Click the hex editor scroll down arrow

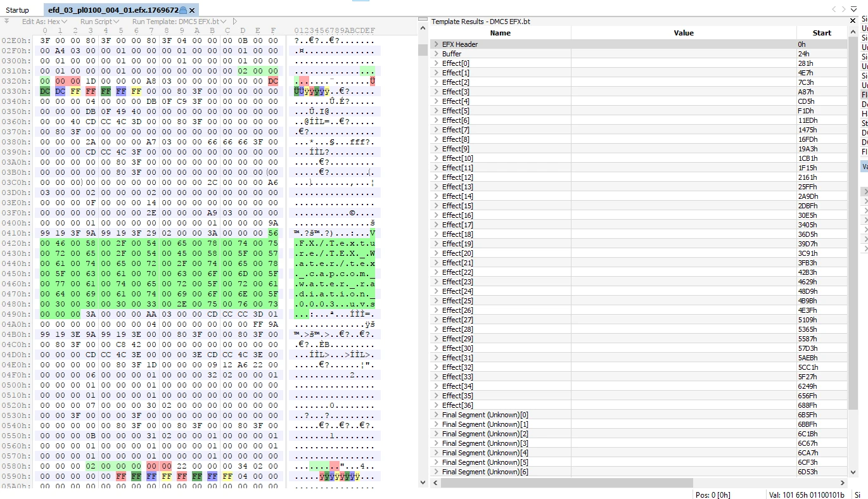[x=423, y=483]
